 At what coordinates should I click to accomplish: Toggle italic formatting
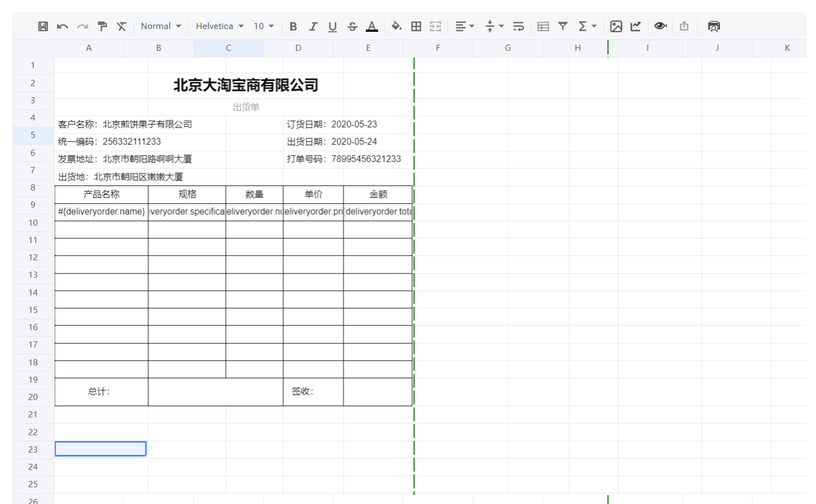(x=313, y=26)
